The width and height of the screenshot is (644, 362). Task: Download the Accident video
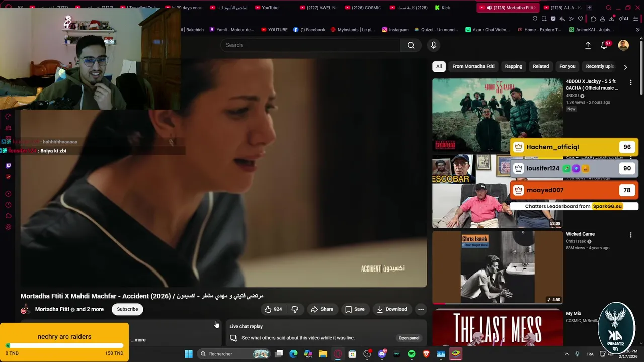point(392,309)
